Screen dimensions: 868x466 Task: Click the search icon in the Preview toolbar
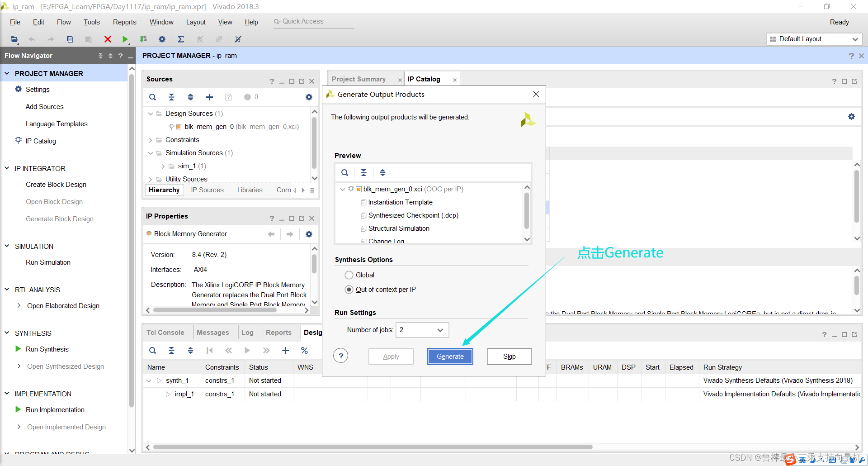[344, 172]
